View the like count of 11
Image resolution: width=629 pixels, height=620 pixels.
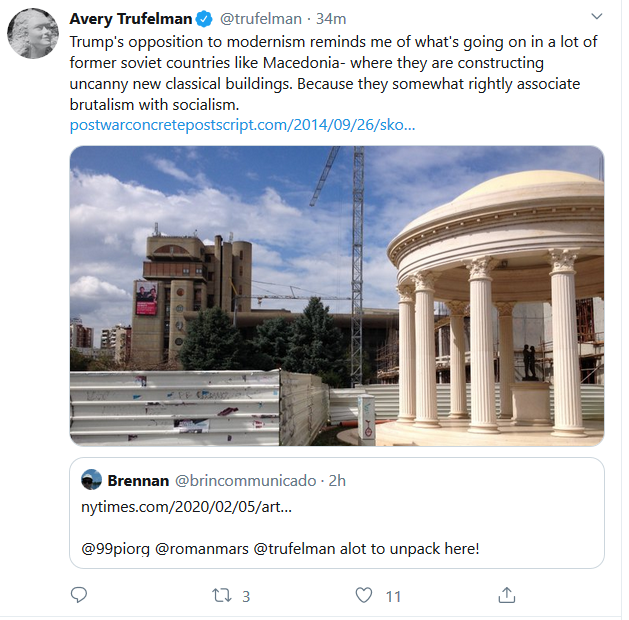393,596
